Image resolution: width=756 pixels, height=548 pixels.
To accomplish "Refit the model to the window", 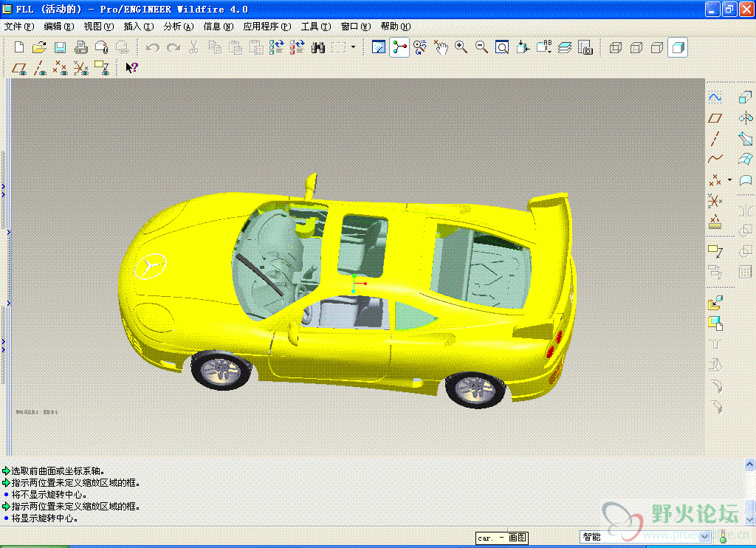I will coord(502,47).
